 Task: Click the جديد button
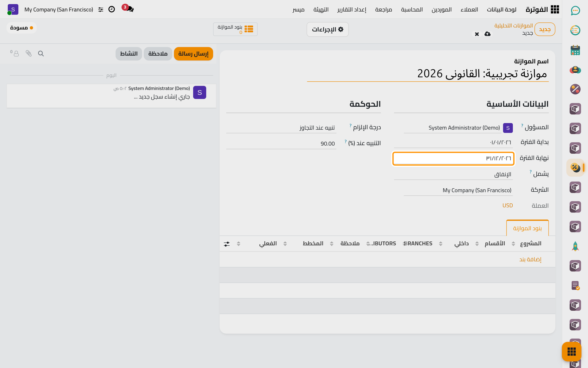coord(545,29)
